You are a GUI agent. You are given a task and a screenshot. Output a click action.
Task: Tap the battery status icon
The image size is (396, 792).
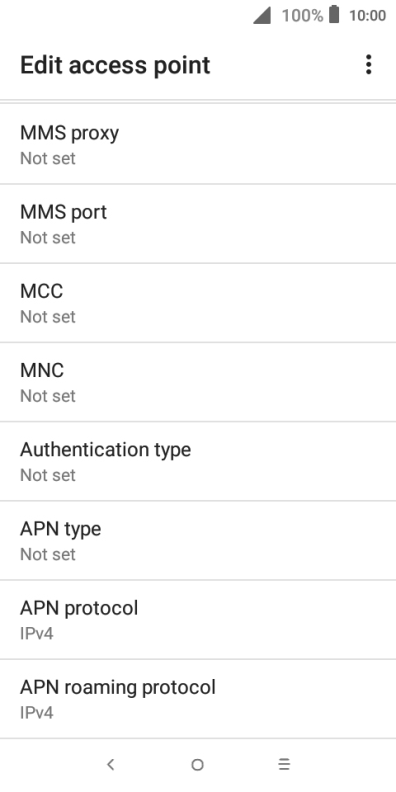[x=334, y=15]
